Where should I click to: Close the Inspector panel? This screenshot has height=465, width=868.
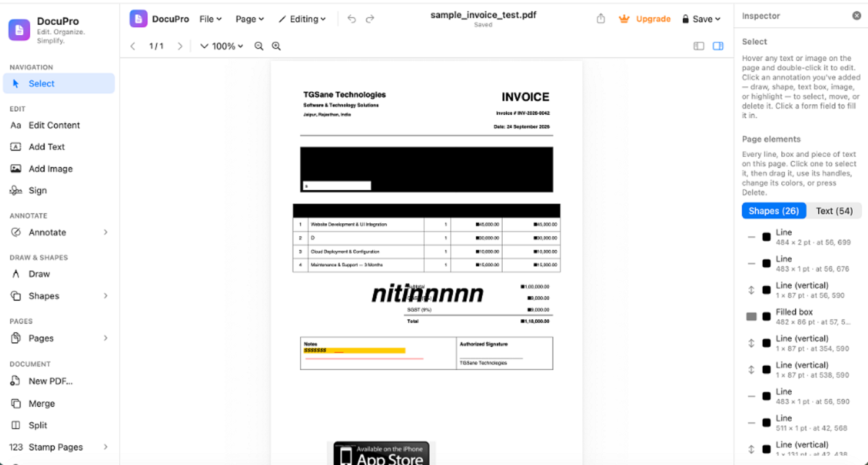[x=856, y=16]
